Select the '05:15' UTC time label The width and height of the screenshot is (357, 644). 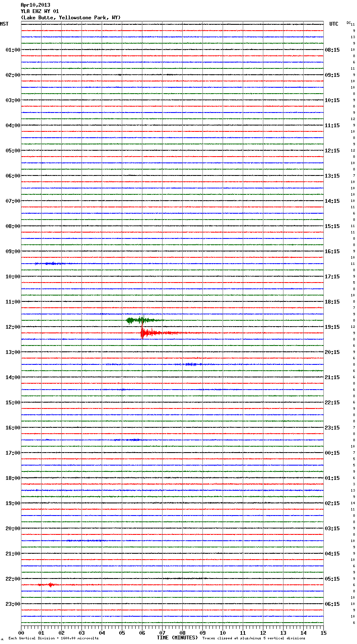point(332,579)
